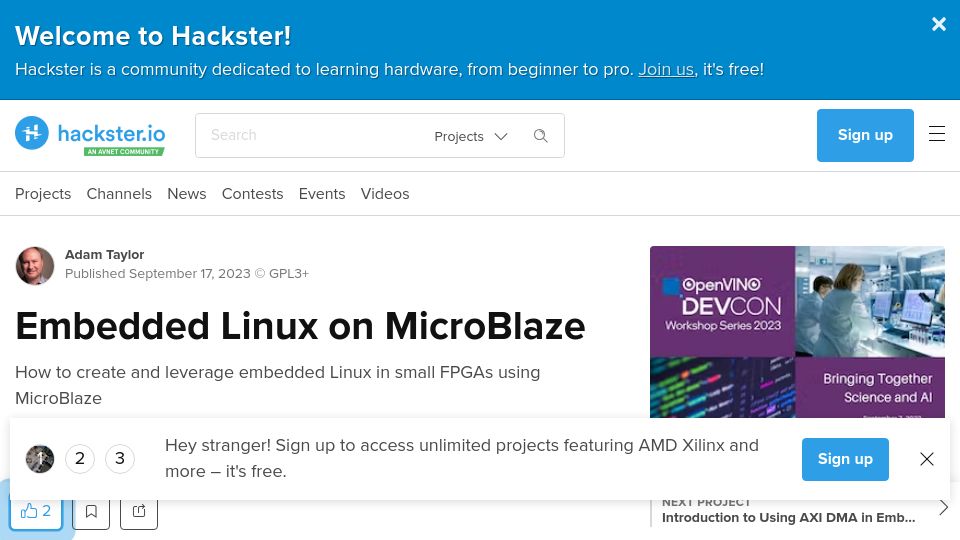Click the OpenVINO DEVCON advertisement
Viewport: 960px width, 540px height.
(x=797, y=332)
